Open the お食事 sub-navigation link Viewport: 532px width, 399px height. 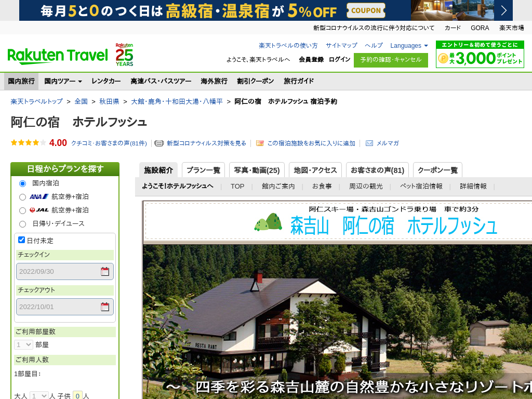pos(322,187)
